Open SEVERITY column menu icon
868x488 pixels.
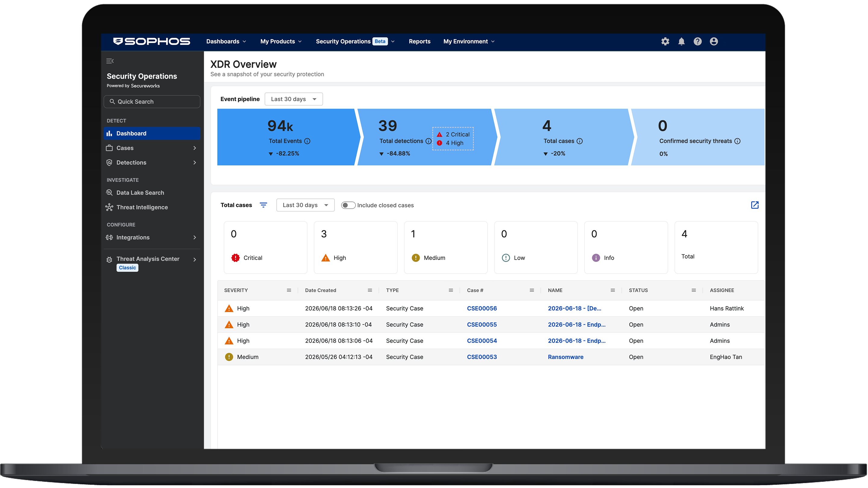pos(289,290)
